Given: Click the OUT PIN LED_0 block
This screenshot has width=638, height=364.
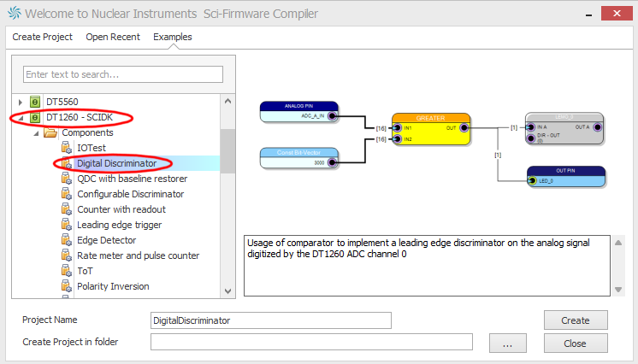Looking at the screenshot, I should click(x=566, y=177).
